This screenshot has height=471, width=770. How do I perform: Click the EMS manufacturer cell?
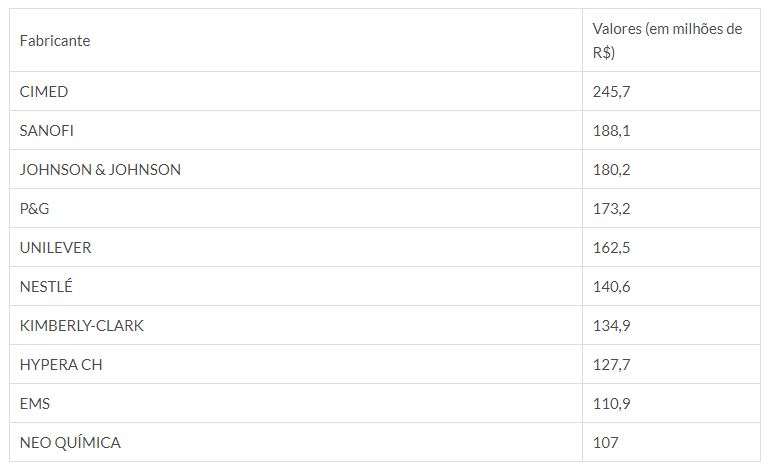click(35, 404)
